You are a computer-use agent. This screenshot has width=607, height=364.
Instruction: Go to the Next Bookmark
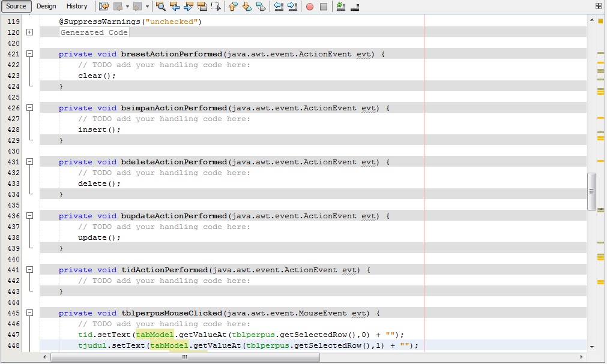tap(247, 7)
